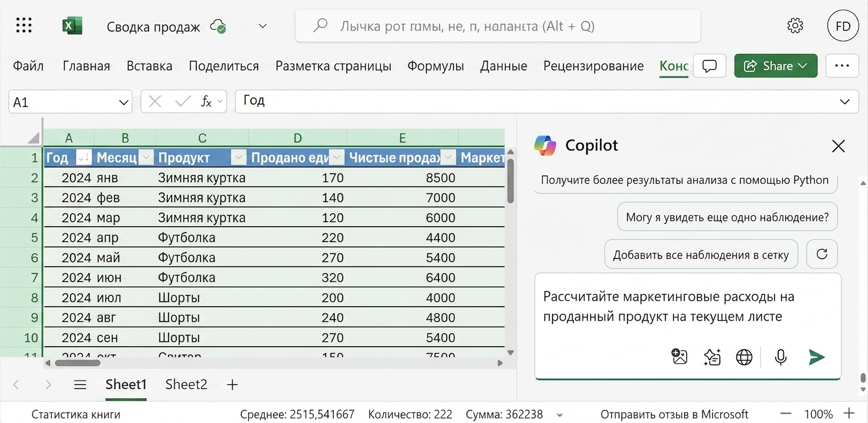The image size is (868, 423).
Task: Open the Поделиться tab
Action: [x=224, y=66]
